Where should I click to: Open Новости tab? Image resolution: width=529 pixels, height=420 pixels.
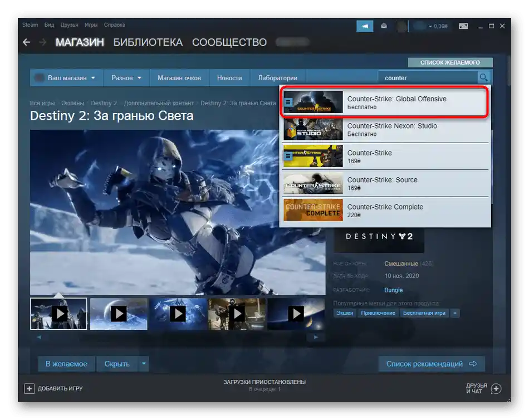click(229, 77)
